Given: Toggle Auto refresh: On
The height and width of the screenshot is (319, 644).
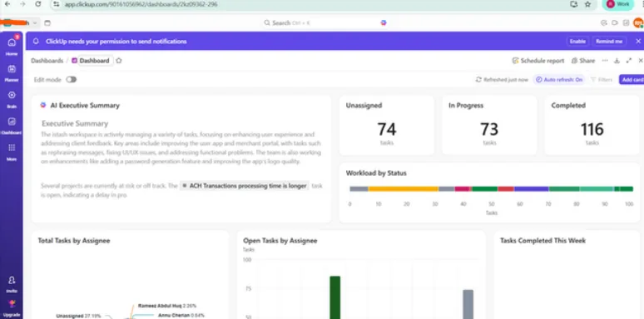Looking at the screenshot, I should click(559, 80).
